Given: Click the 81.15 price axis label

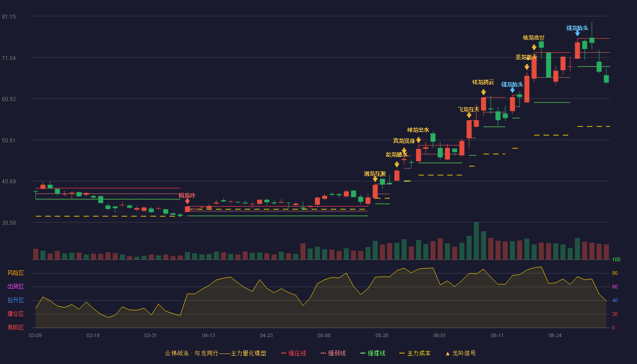Looking at the screenshot, I should click(9, 17).
